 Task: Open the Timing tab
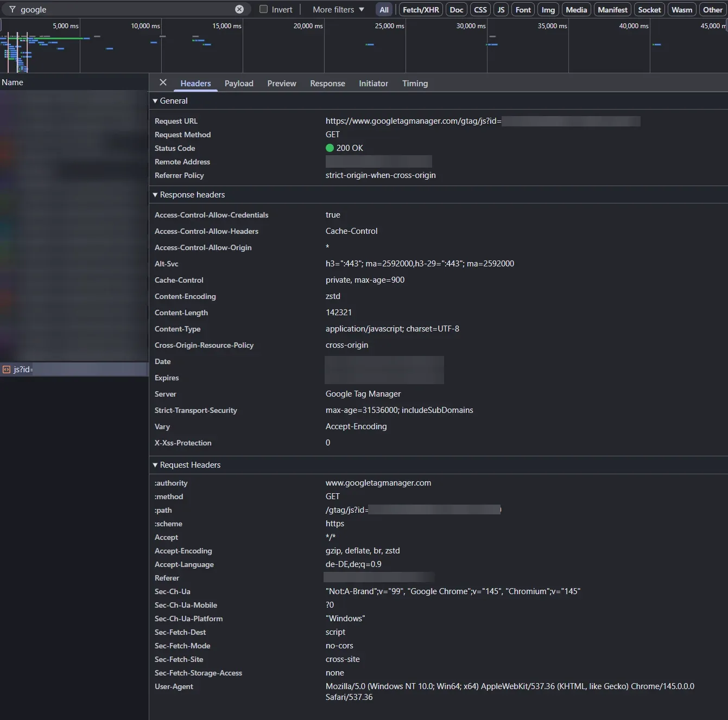(415, 83)
